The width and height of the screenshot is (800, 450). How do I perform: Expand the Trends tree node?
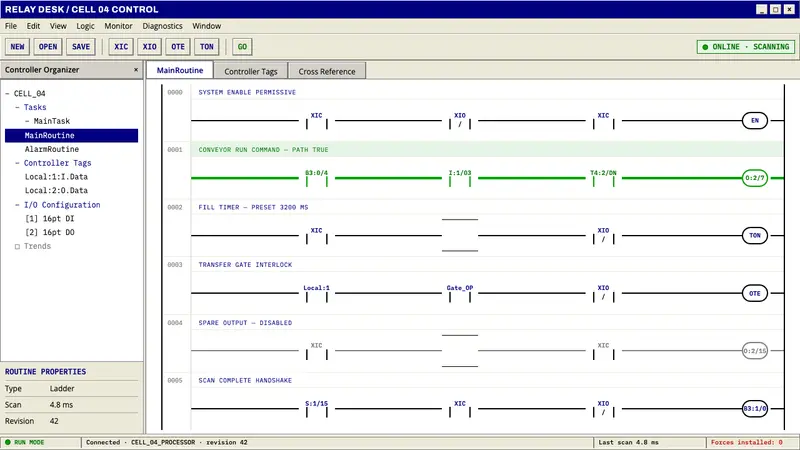point(17,246)
